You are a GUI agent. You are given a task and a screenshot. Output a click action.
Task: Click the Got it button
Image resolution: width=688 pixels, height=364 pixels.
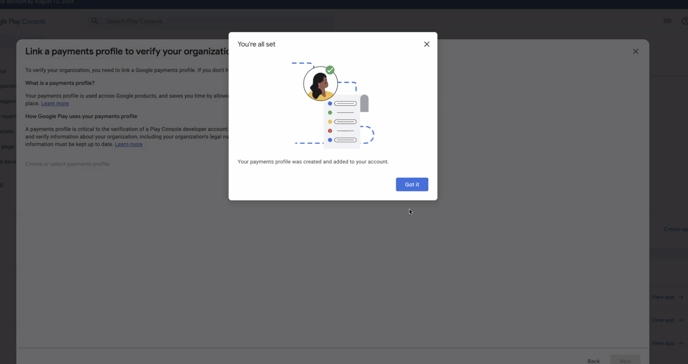click(412, 184)
